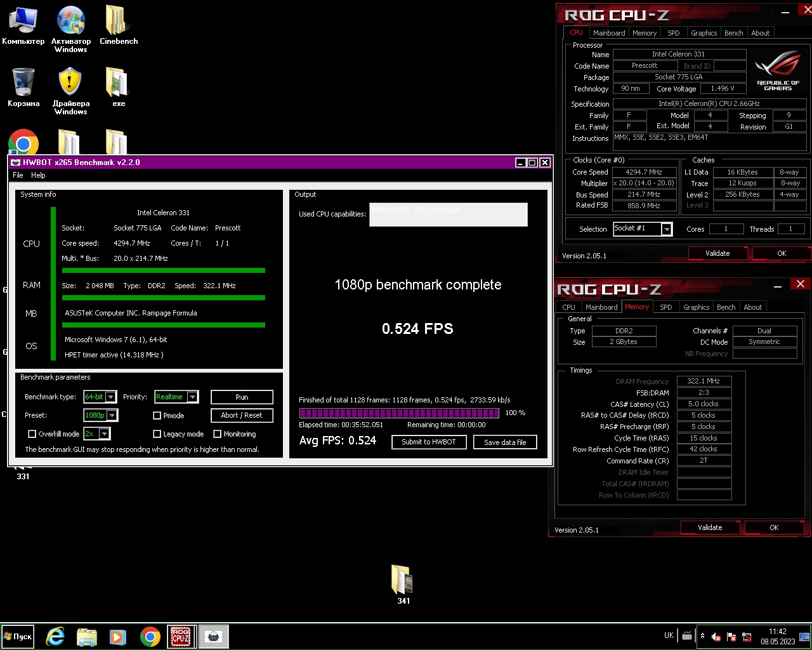Open Windows Media Player taskbar icon
This screenshot has width=812, height=650.
[118, 636]
